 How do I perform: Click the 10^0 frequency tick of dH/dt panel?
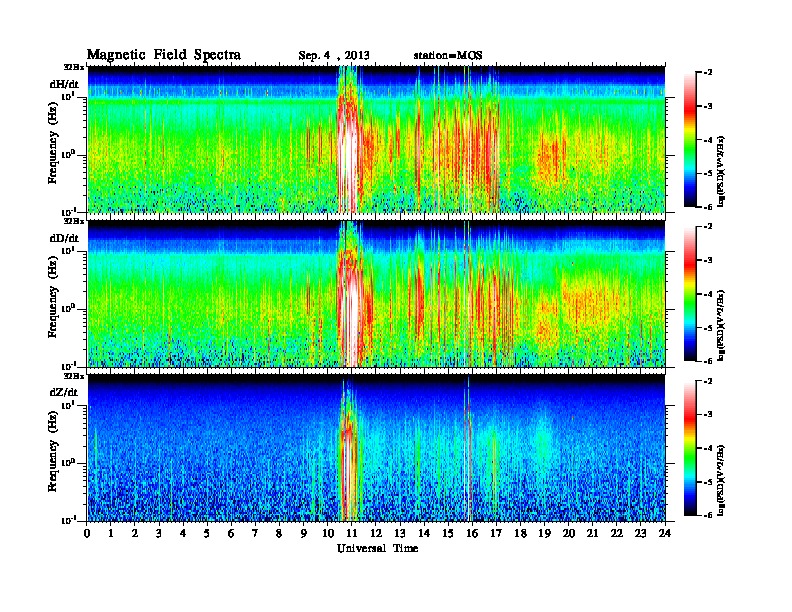coord(68,154)
